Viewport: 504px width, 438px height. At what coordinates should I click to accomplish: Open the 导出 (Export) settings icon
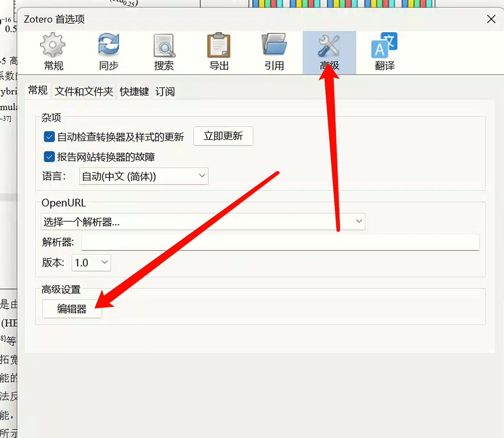[218, 52]
